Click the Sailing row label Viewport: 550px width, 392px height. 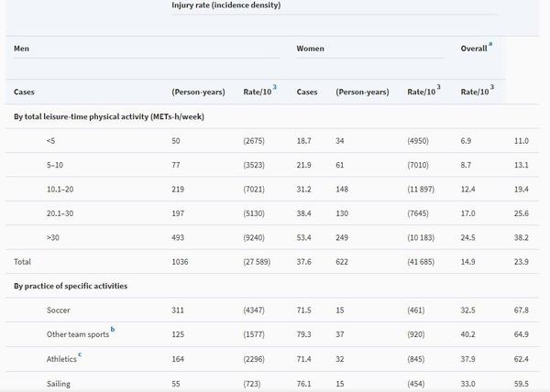(59, 384)
